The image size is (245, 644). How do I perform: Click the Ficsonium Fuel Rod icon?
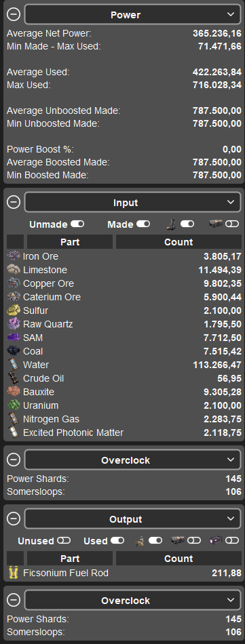[x=14, y=573]
